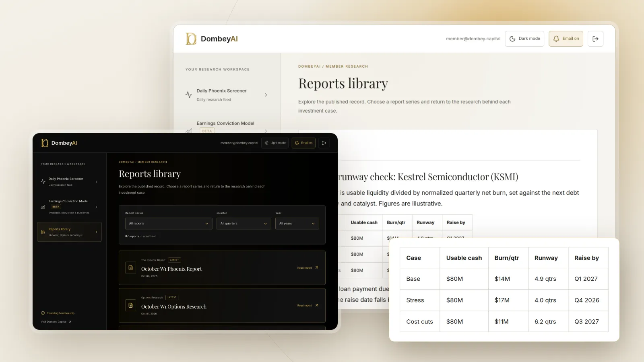The width and height of the screenshot is (644, 362).
Task: Open Earnings Conviction Model in the dark sidebar
Action: pos(69,207)
